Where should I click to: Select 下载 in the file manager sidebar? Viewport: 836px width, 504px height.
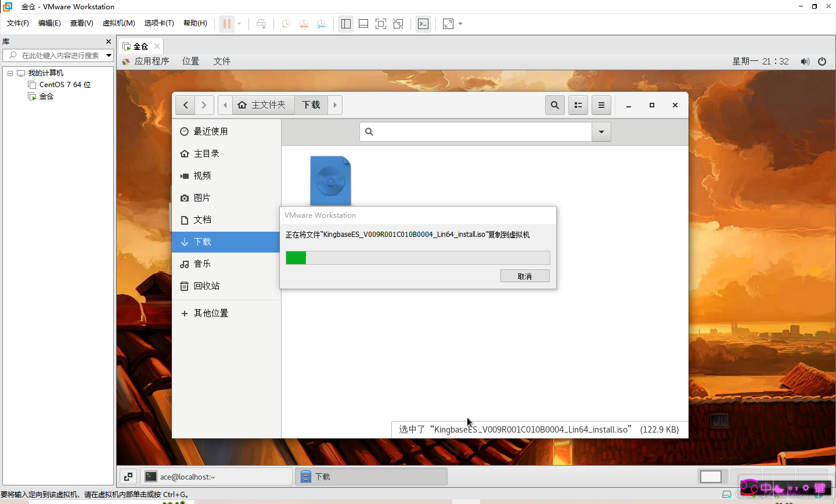[x=226, y=242]
